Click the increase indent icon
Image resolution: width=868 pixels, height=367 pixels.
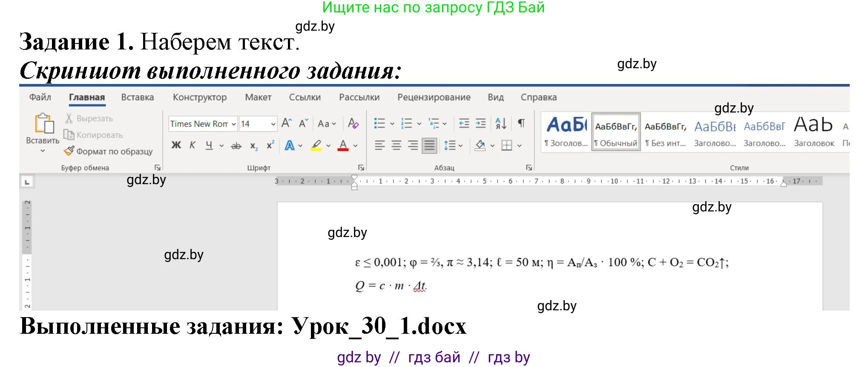(x=480, y=124)
